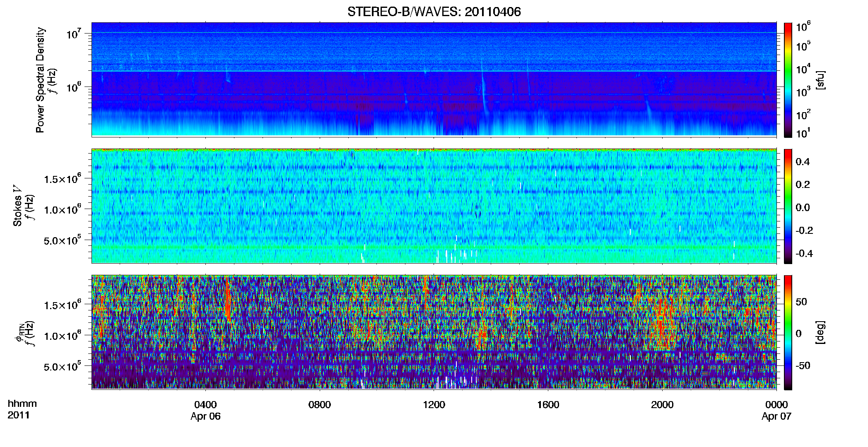Click the Stokes V colorbar
The width and height of the screenshot is (868, 447).
click(x=788, y=206)
